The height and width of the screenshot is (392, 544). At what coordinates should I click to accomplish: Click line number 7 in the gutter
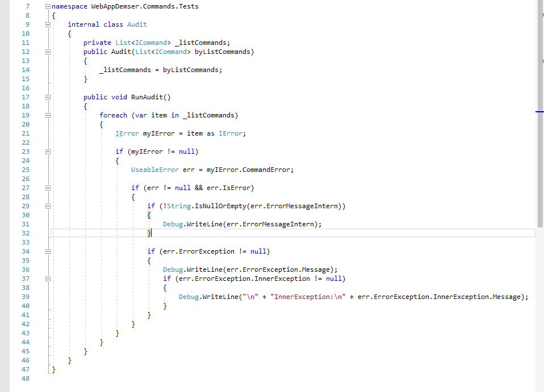coord(27,6)
